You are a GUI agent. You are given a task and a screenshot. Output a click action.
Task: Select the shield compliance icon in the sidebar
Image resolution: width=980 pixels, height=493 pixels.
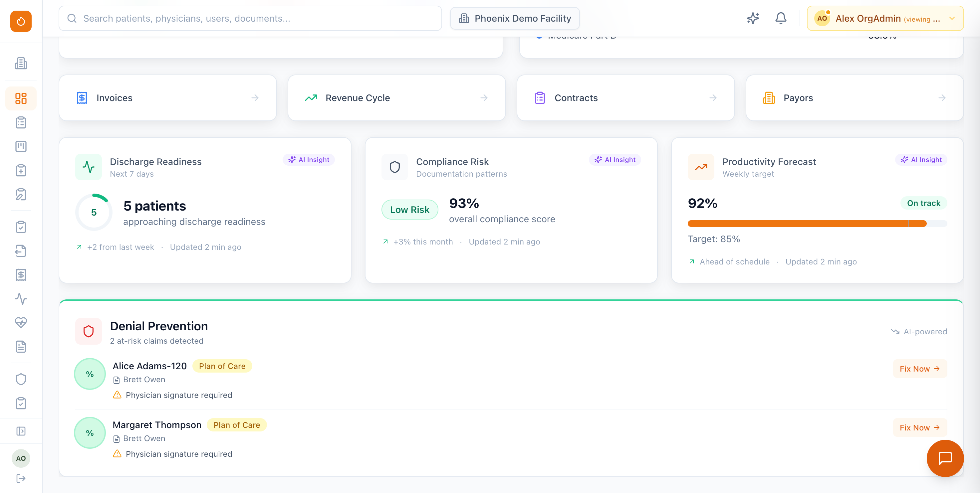coord(21,379)
